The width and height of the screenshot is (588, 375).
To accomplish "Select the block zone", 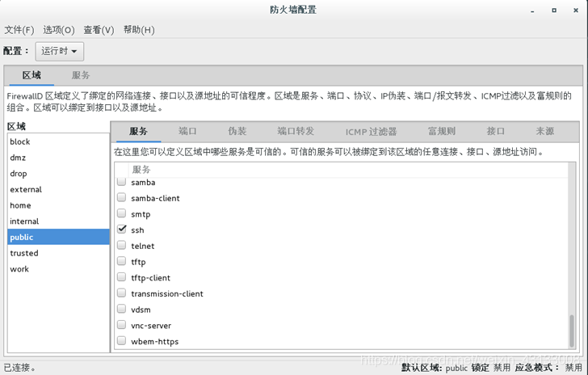I will click(x=58, y=142).
